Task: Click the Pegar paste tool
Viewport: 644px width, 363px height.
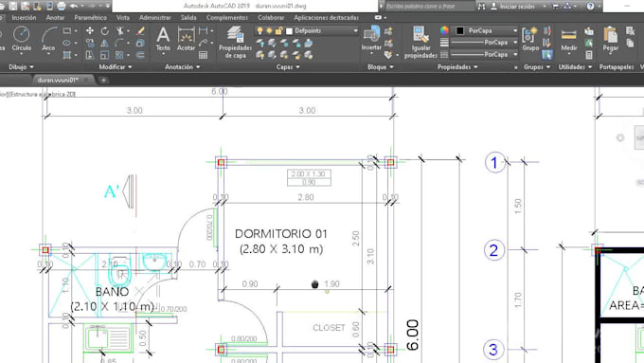Action: click(610, 39)
